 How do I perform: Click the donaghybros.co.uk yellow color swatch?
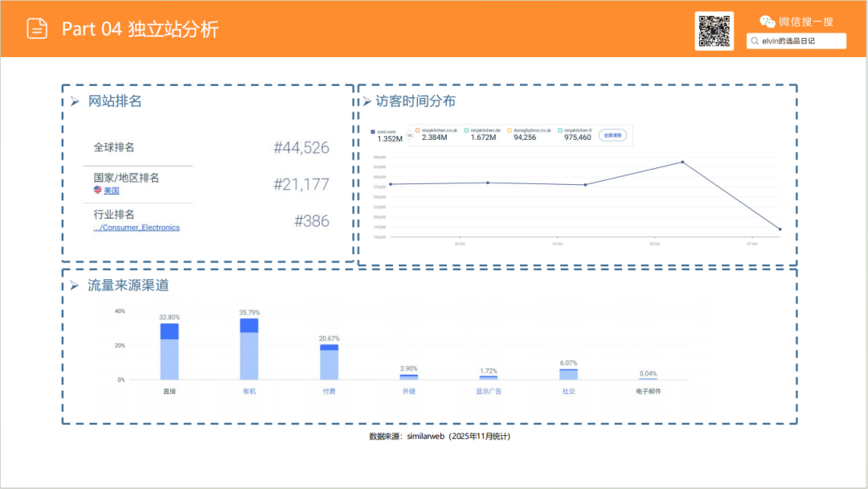[509, 130]
